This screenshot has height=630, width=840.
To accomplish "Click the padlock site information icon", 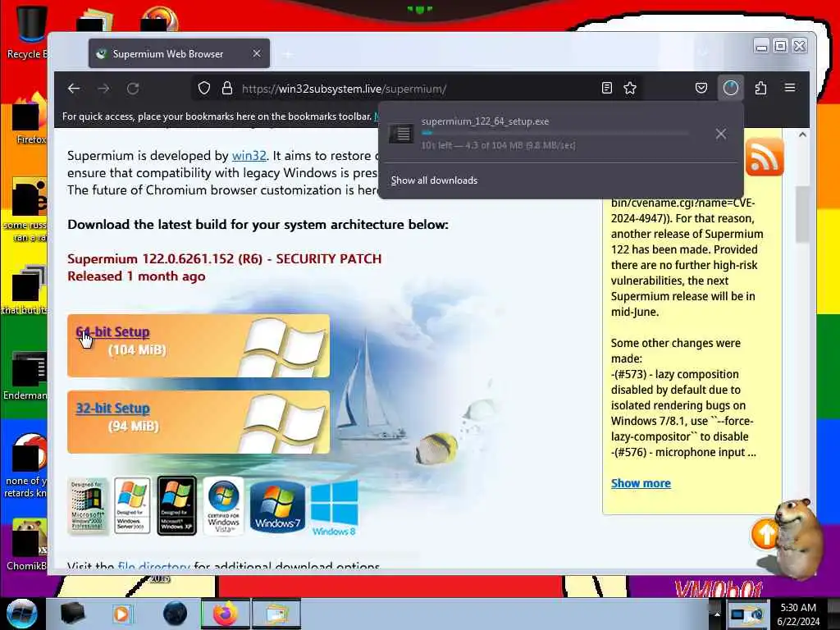I will [227, 89].
